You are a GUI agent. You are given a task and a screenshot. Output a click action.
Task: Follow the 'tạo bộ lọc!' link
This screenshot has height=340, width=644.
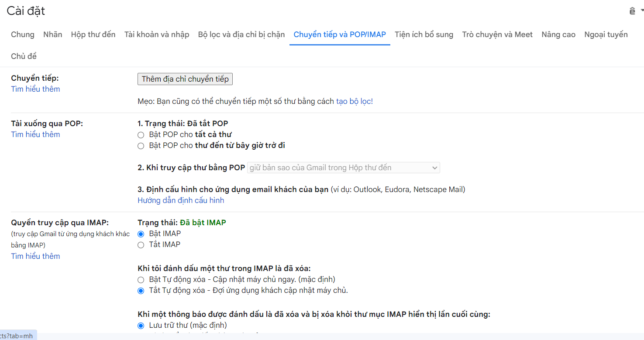point(354,101)
